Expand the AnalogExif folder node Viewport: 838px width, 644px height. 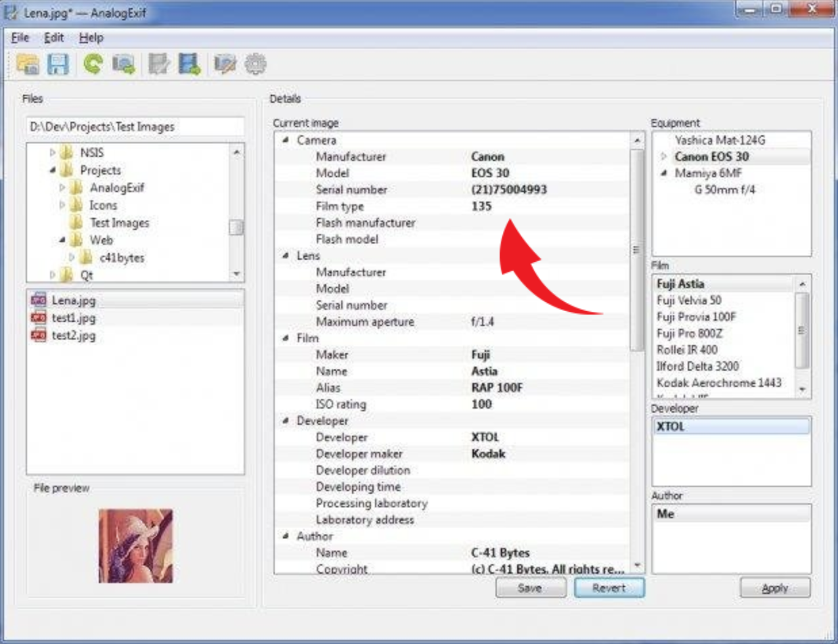(x=62, y=188)
